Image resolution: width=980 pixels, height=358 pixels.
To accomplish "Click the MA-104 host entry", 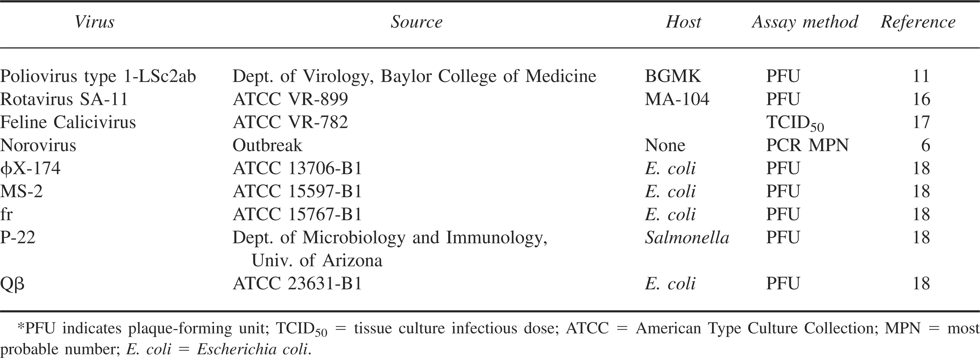I will pos(677,99).
